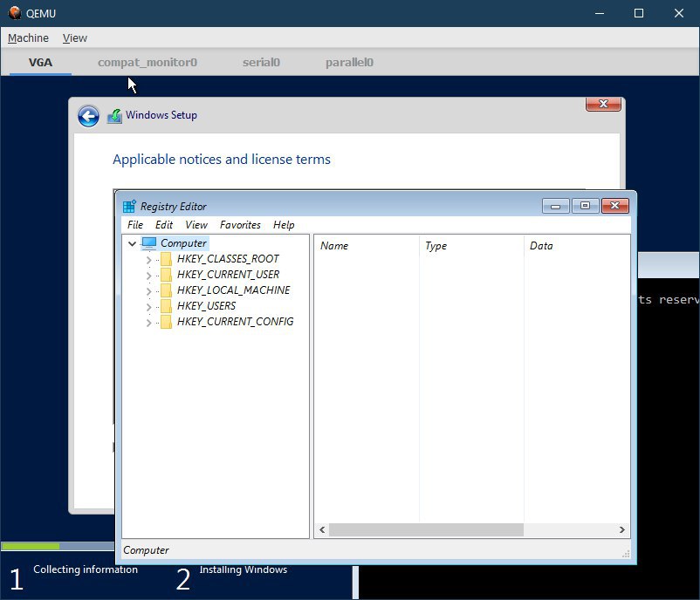The height and width of the screenshot is (600, 700).
Task: Click the Windows Setup installer icon
Action: coord(114,116)
